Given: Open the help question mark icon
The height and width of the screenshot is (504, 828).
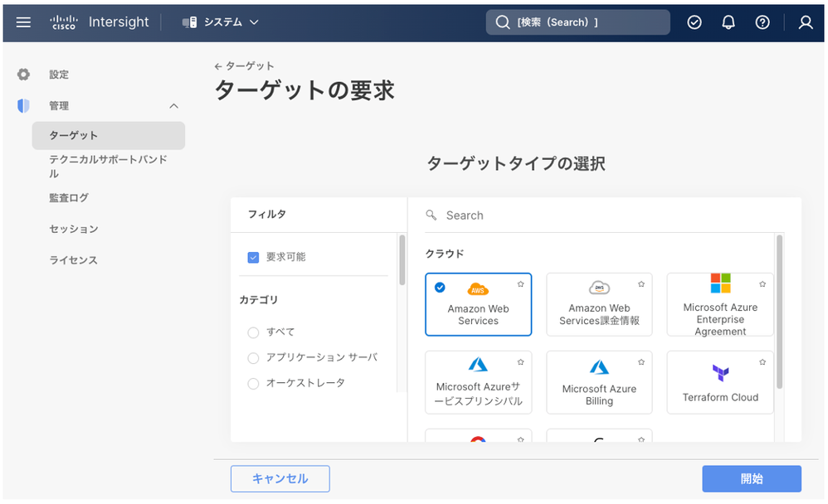Looking at the screenshot, I should click(x=762, y=22).
